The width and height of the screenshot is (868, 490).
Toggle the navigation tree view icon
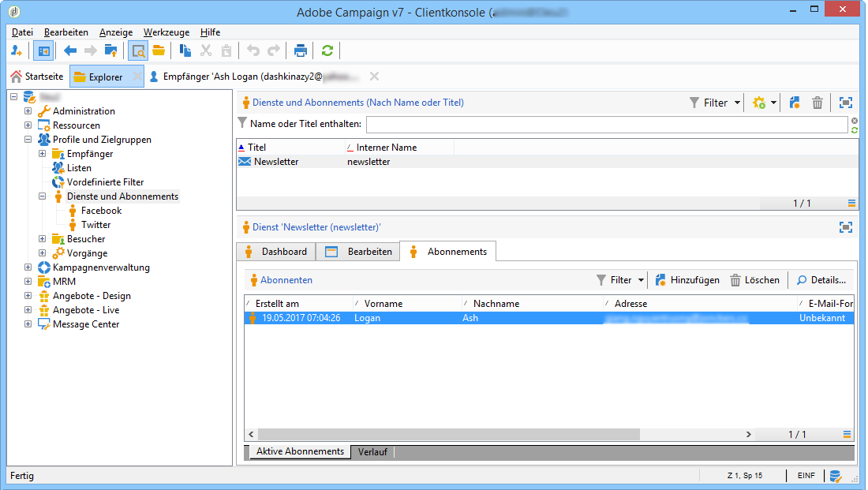click(x=43, y=51)
